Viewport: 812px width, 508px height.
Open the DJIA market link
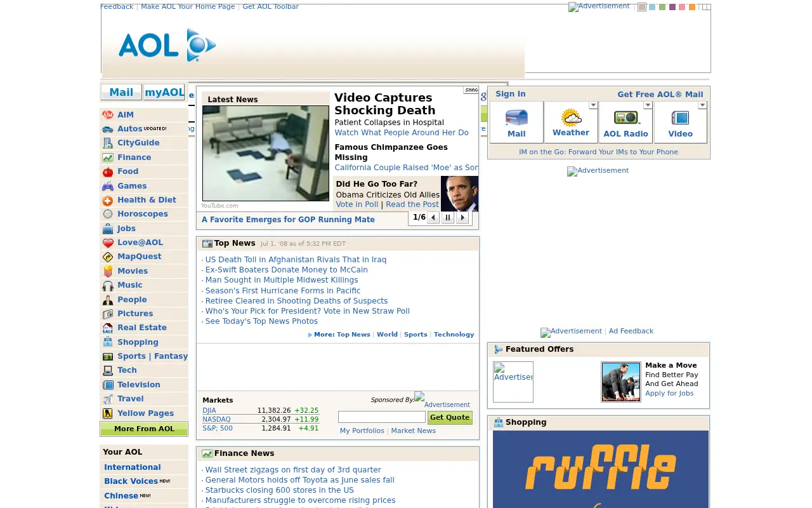[209, 411]
